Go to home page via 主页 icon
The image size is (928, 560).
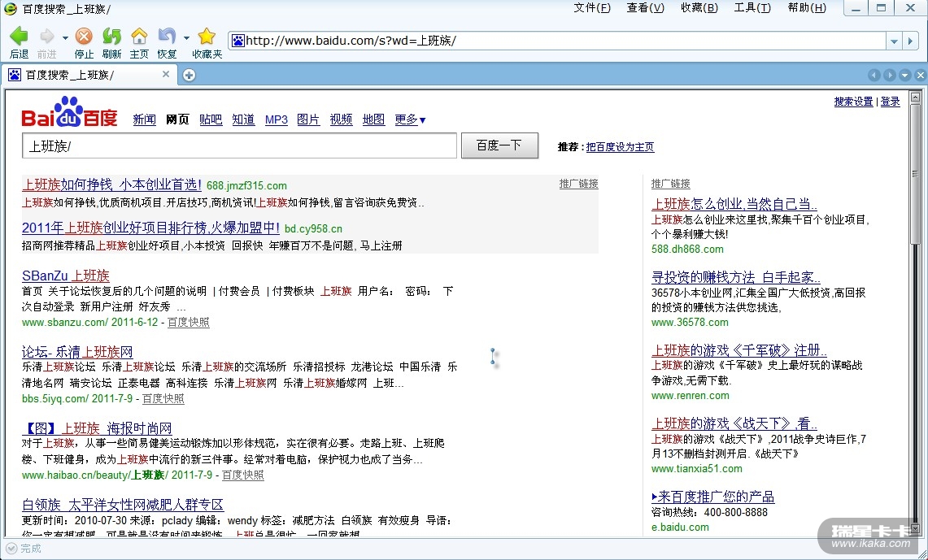pos(139,37)
